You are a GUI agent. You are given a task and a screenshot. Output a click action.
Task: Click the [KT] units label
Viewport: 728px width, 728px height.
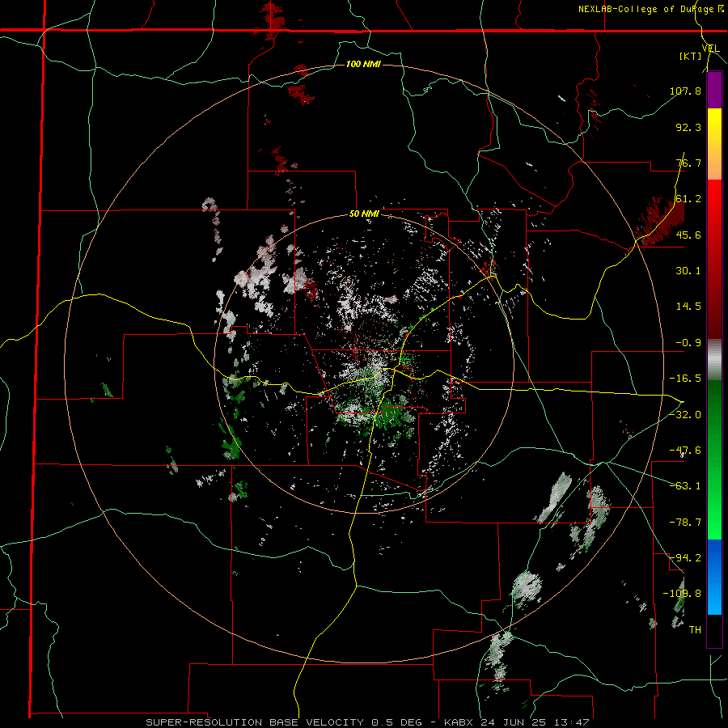coord(690,56)
